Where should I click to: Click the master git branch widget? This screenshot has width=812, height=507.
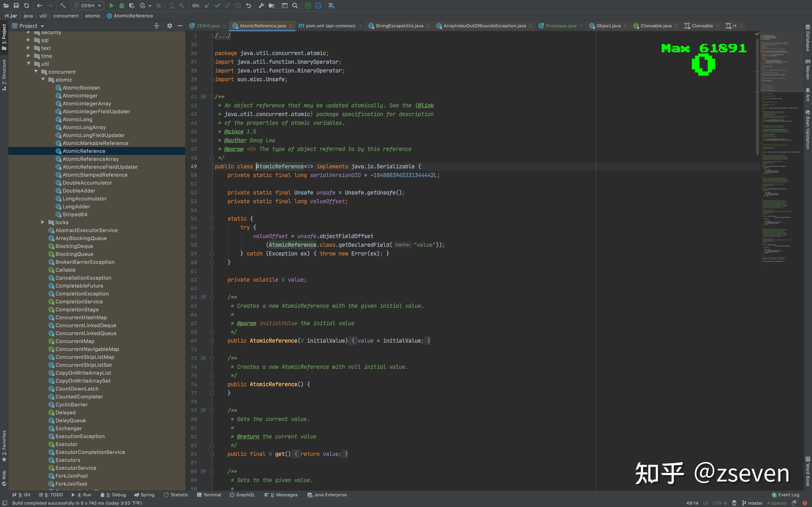[x=752, y=503]
